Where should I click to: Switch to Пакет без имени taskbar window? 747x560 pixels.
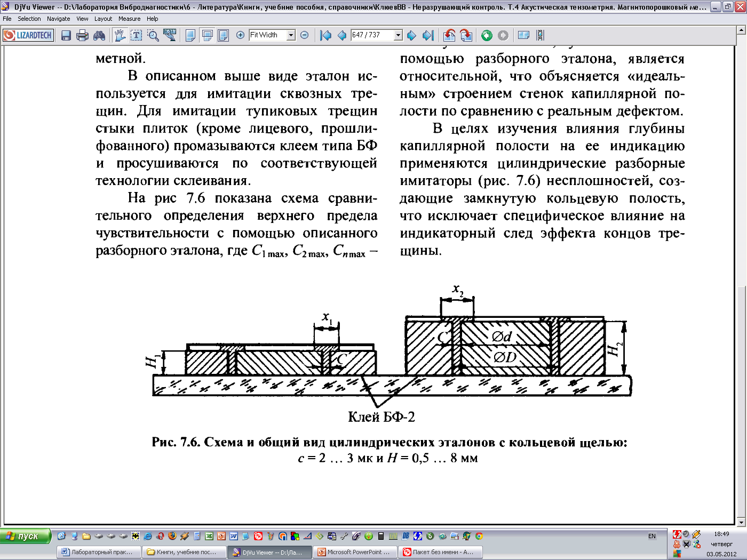tap(441, 552)
